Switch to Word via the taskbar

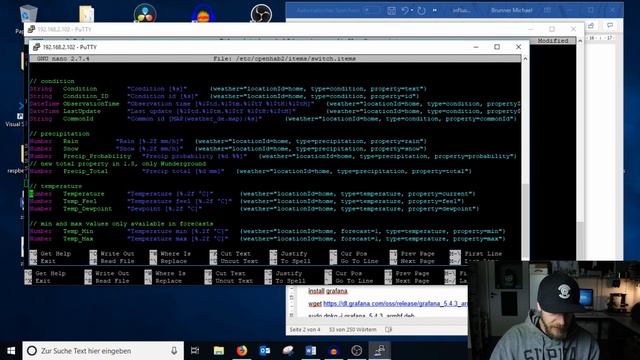click(311, 351)
